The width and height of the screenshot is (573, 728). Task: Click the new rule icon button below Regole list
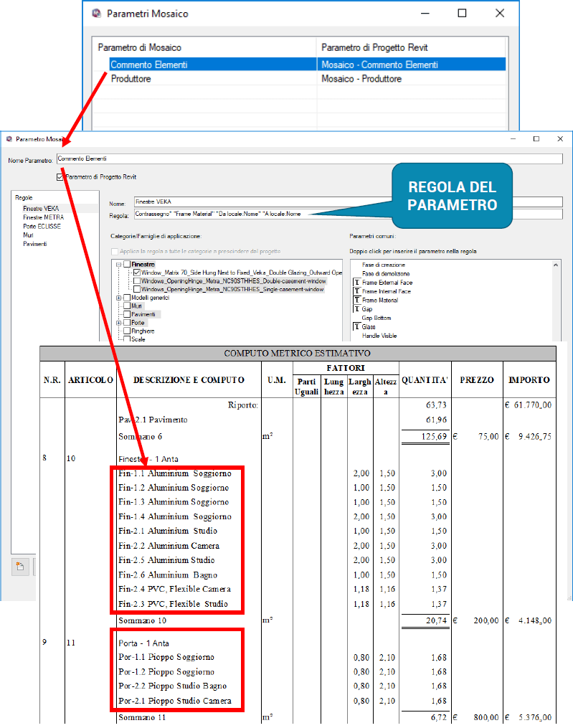tap(20, 567)
